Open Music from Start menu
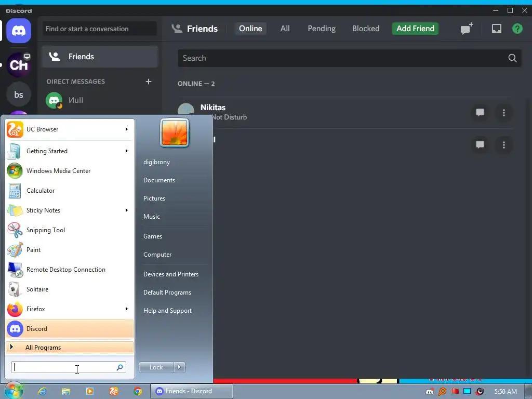The width and height of the screenshot is (532, 399). pyautogui.click(x=151, y=217)
